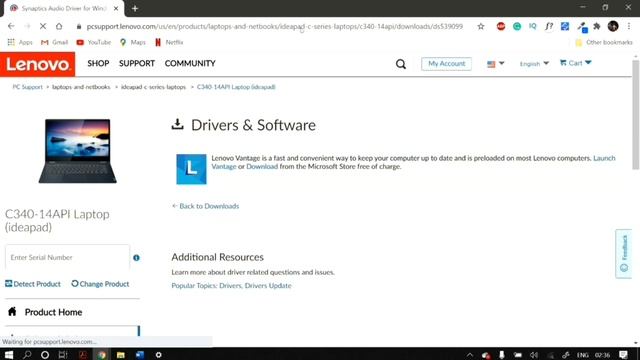Select the Synaptics Audio Driver tab

(x=64, y=9)
